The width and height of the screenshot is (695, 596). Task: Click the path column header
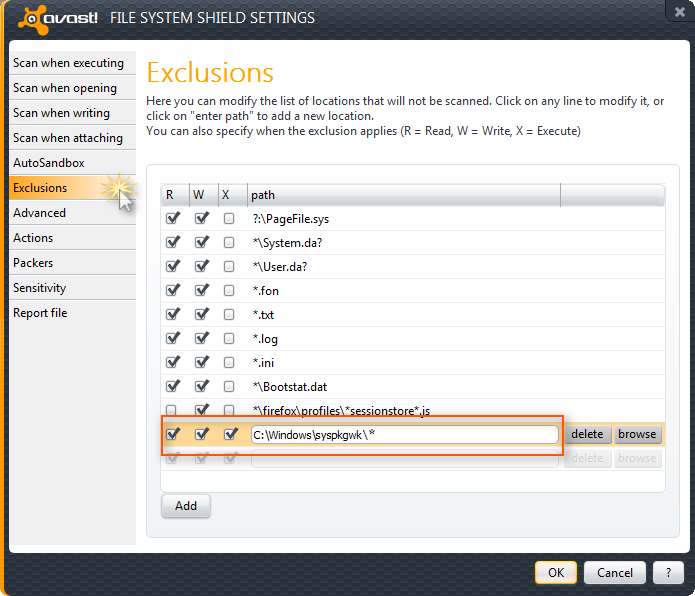point(403,195)
